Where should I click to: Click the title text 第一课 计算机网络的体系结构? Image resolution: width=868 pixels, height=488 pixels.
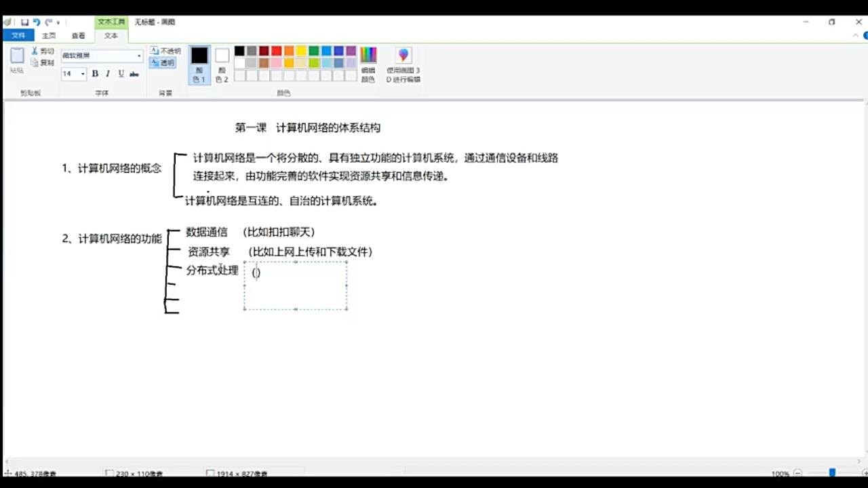point(308,128)
